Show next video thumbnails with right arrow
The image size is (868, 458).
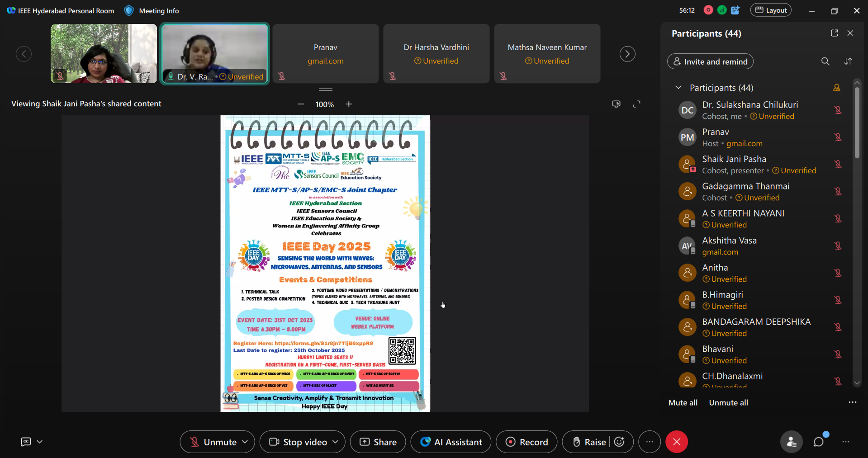[627, 54]
